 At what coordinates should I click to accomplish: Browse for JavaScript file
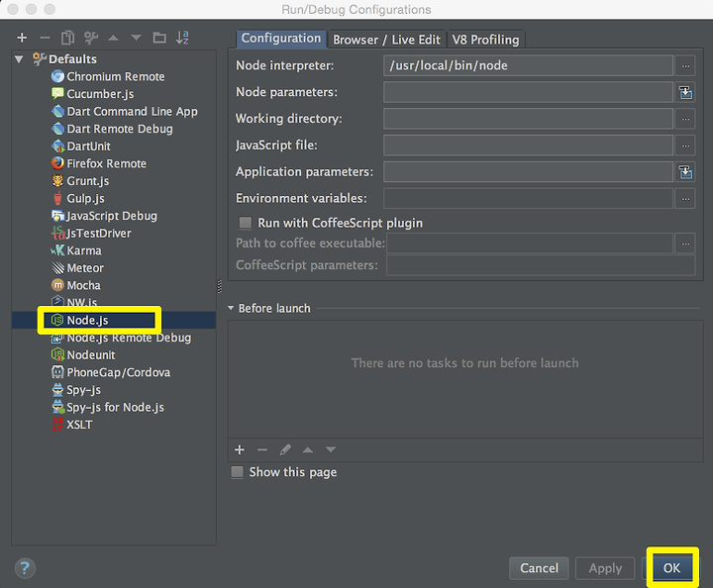pos(685,146)
